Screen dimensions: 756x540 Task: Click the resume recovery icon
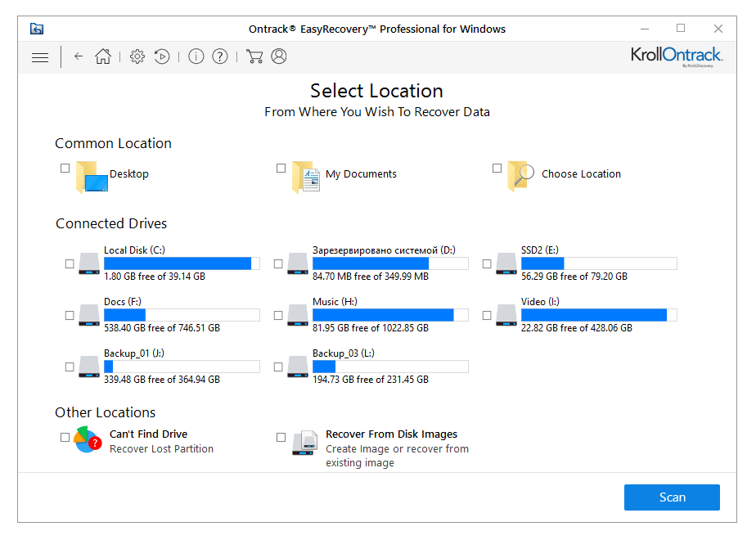(x=162, y=56)
